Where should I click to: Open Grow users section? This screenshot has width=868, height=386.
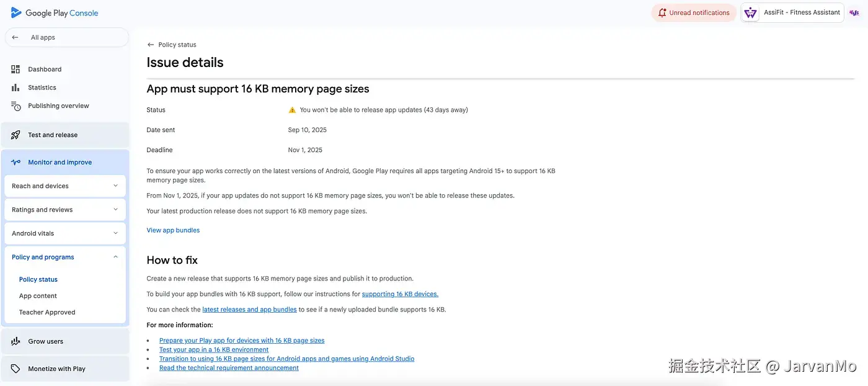click(45, 341)
